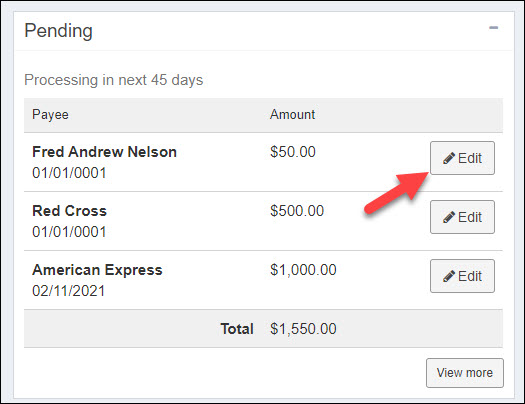This screenshot has height=404, width=525.
Task: Click the Total $1,550.00 value
Action: point(303,329)
